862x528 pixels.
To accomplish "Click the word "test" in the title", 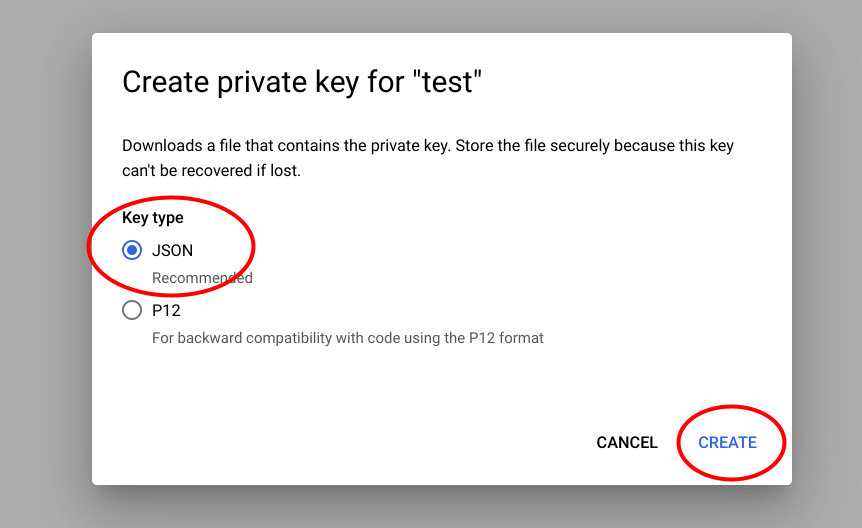I will pos(447,82).
